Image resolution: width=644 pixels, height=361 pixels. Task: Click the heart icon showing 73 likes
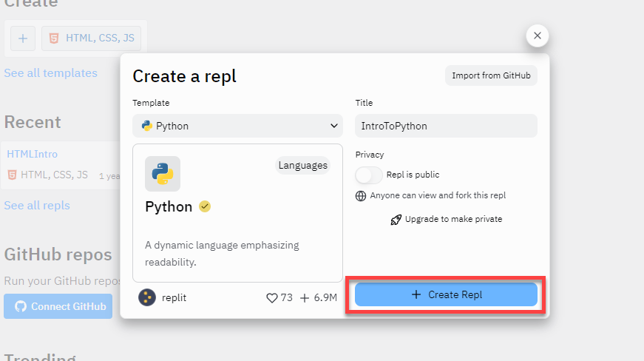[272, 298]
